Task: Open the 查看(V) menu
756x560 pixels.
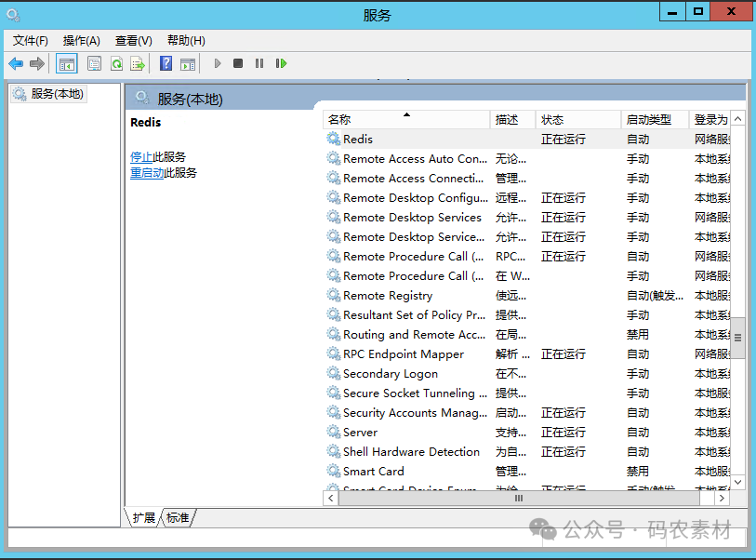Action: [x=134, y=41]
